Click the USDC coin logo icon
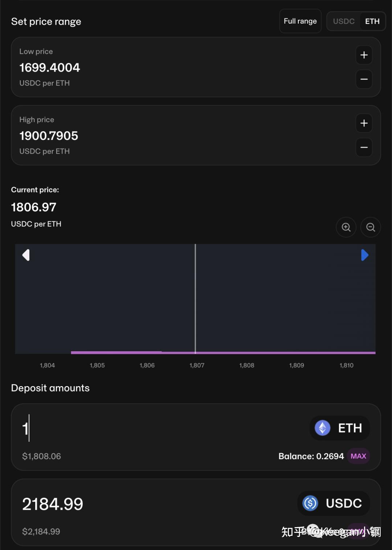Image resolution: width=392 pixels, height=550 pixels. pos(310,503)
